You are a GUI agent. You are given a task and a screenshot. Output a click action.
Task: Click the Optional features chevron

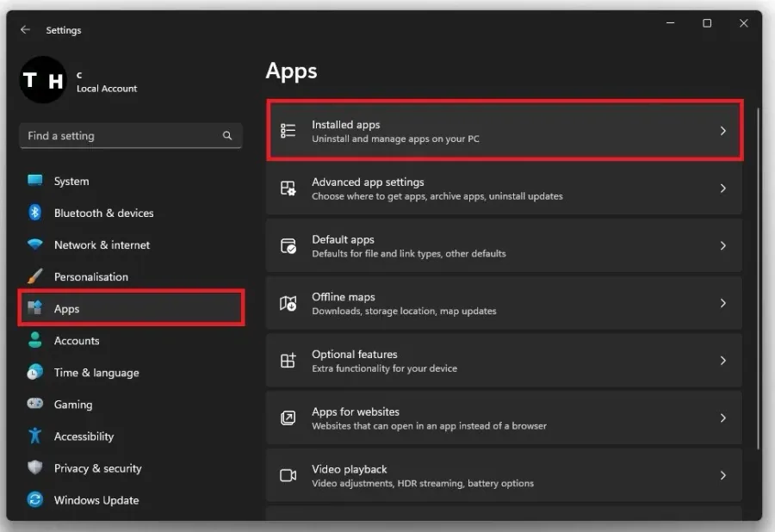click(723, 361)
